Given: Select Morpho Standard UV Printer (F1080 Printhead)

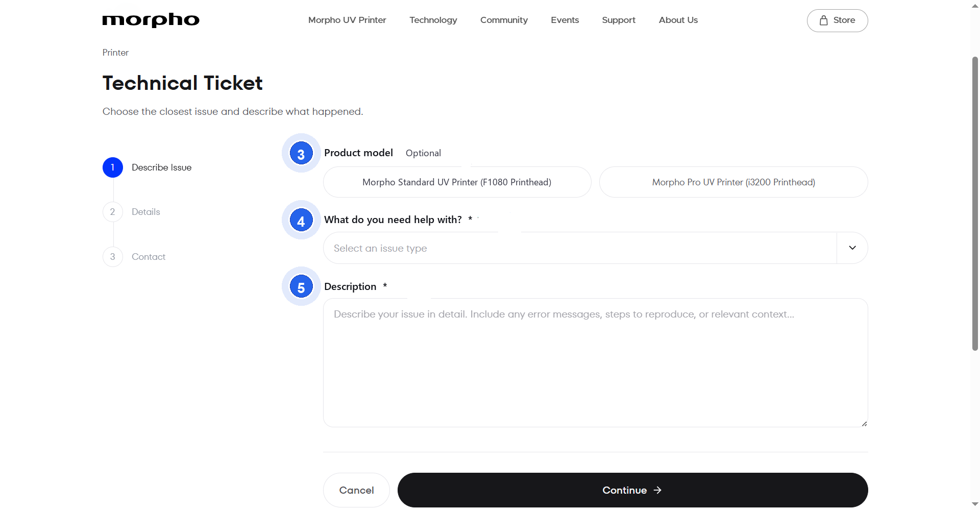Looking at the screenshot, I should pos(457,182).
